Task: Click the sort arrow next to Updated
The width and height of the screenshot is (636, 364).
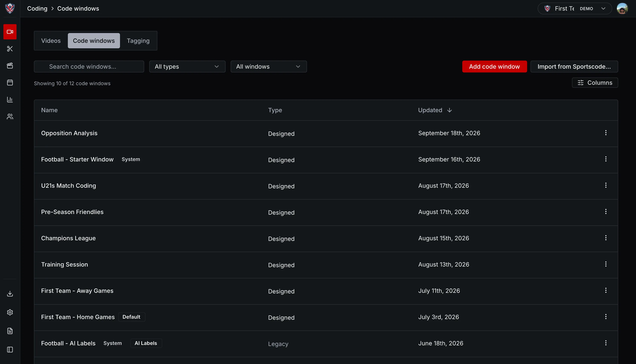Action: 449,110
